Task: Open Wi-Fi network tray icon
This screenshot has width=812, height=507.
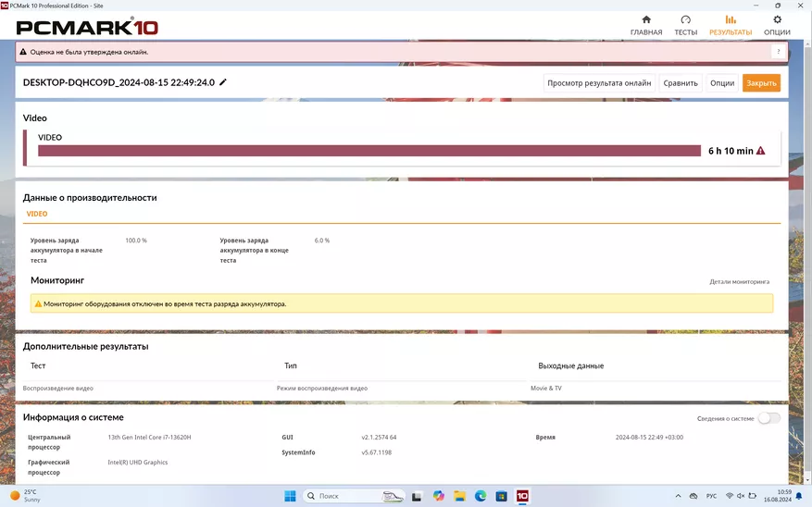Action: pyautogui.click(x=730, y=496)
